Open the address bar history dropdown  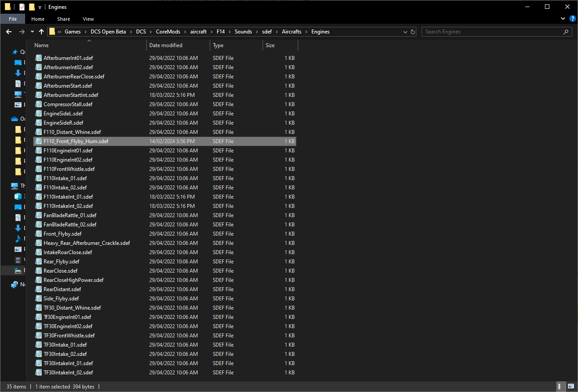tap(405, 32)
